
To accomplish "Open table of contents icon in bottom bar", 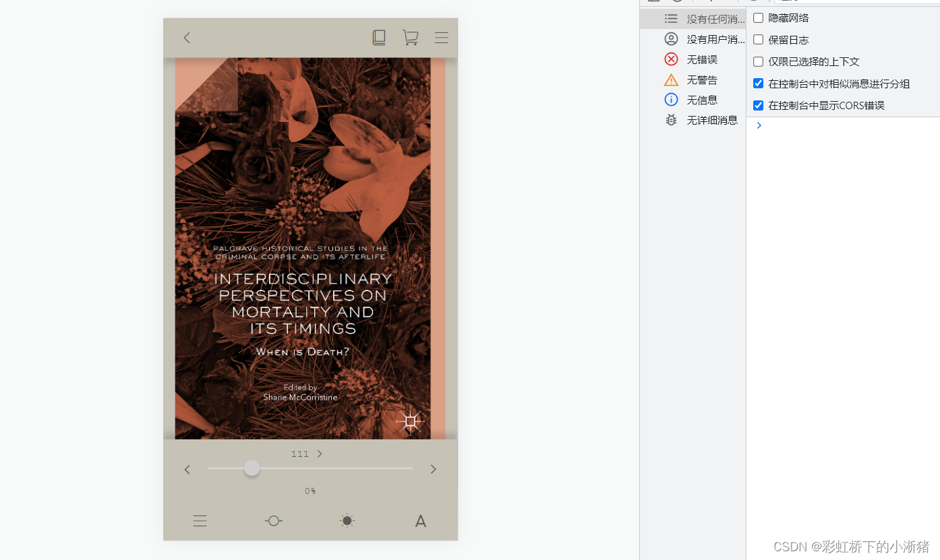I will [200, 521].
